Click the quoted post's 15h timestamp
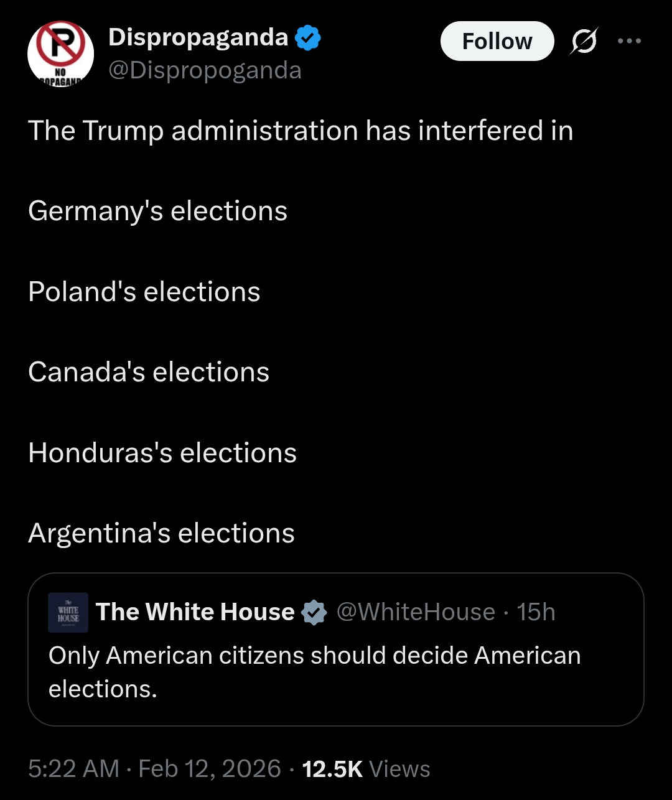 tap(536, 612)
